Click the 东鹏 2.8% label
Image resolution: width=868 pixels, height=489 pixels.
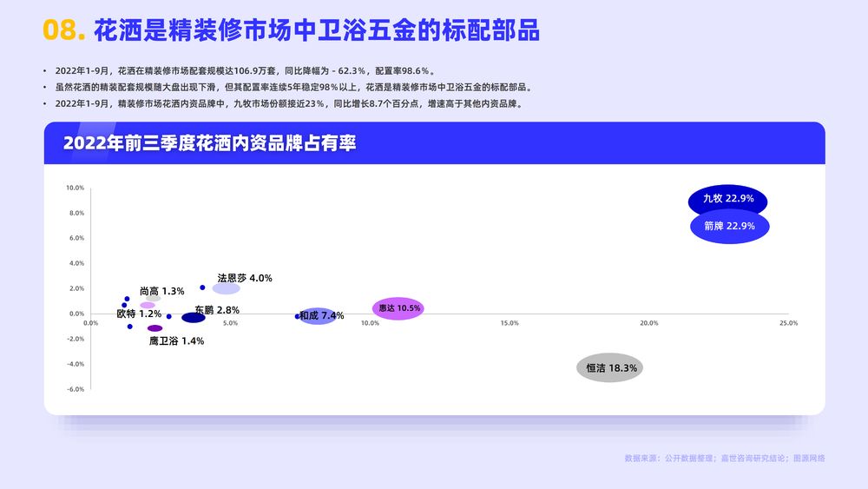pos(217,310)
